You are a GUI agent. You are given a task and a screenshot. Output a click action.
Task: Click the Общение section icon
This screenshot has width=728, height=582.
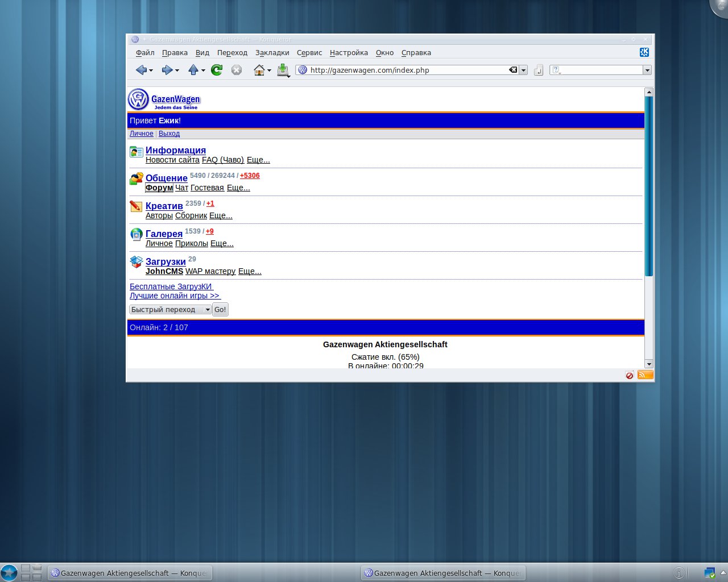136,179
